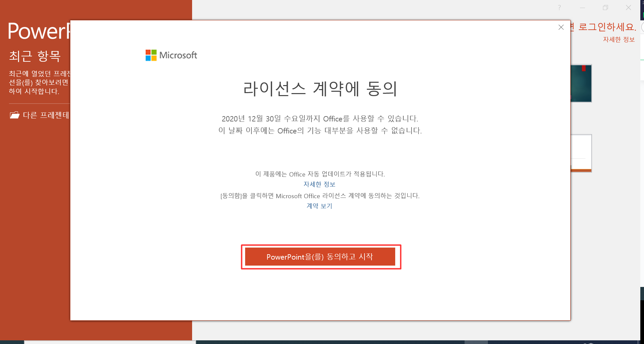Click the Microsoft logo in the dialog
The height and width of the screenshot is (344, 644).
coord(171,55)
